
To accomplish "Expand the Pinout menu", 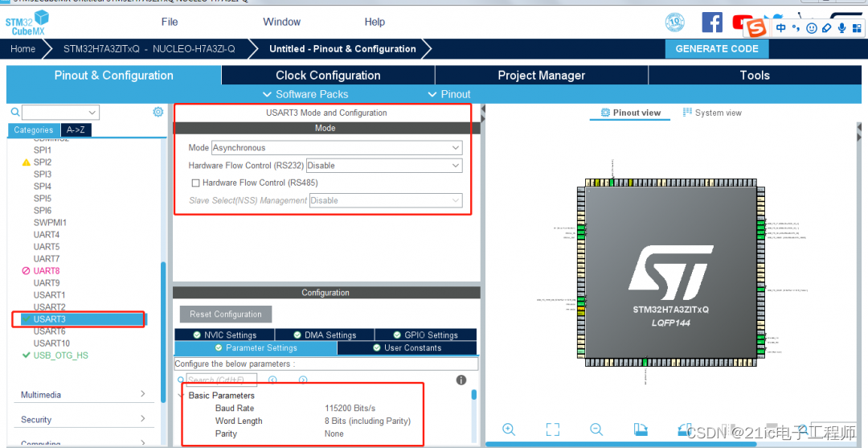I will (x=449, y=94).
